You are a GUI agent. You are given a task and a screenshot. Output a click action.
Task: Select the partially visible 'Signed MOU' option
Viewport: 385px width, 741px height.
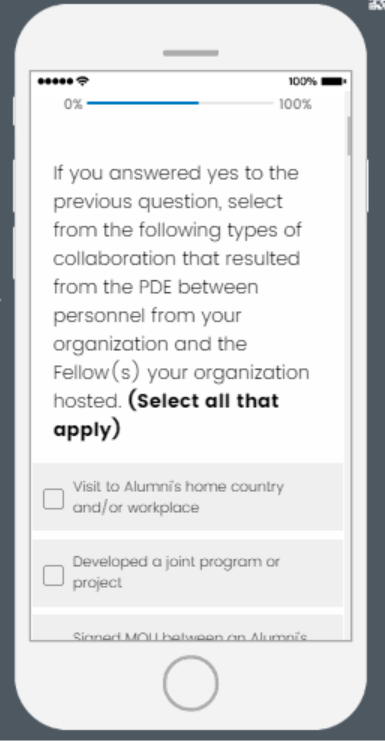pos(188,628)
